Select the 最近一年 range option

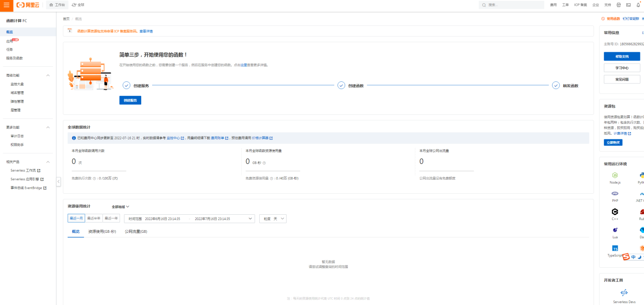[111, 218]
